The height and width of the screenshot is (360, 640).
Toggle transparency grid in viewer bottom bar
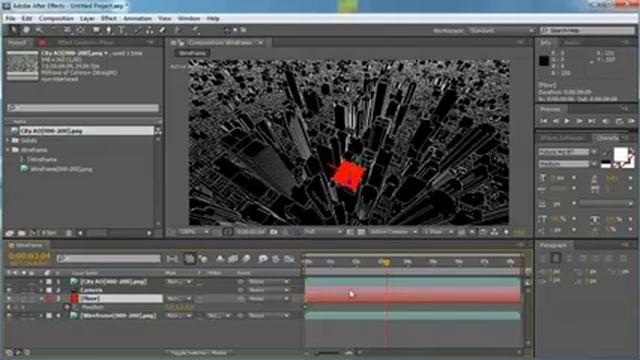[x=361, y=232]
